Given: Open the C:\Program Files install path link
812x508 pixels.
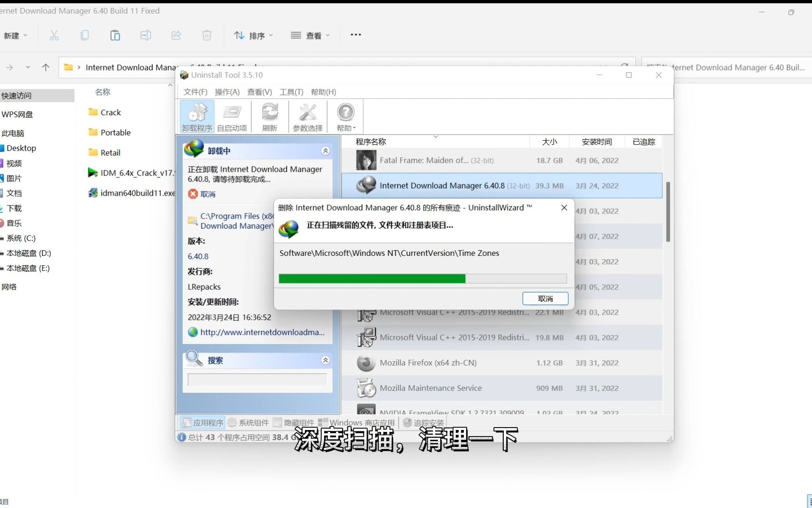Looking at the screenshot, I should [237, 221].
